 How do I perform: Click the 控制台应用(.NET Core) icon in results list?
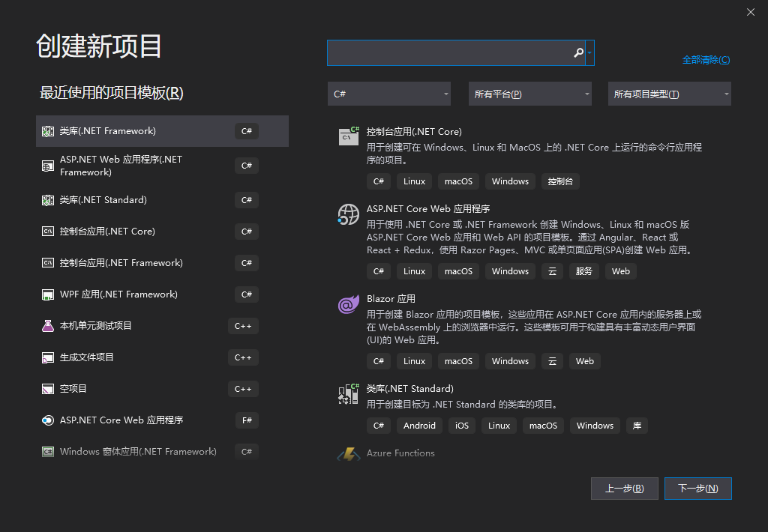[349, 136]
